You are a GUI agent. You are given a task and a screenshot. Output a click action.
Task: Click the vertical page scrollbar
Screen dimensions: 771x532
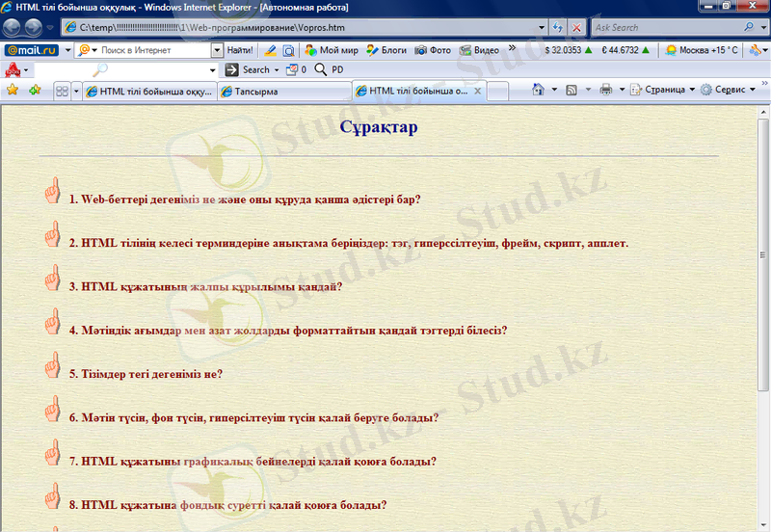click(763, 289)
